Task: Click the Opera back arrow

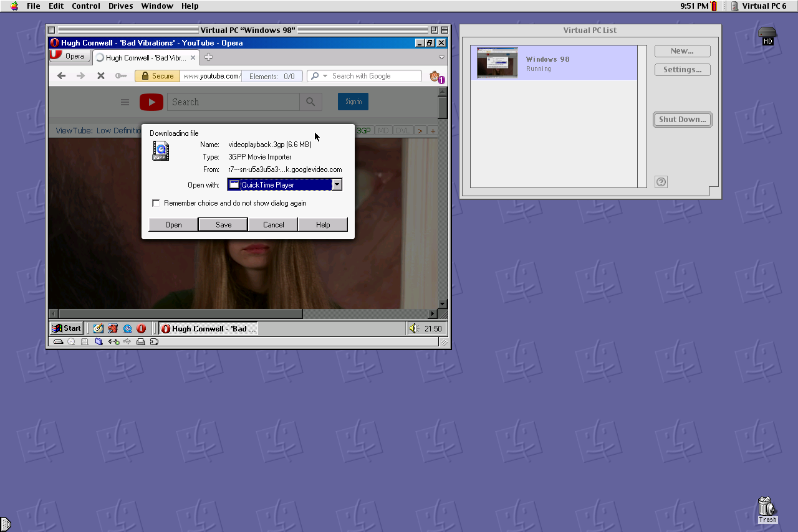Action: click(61, 76)
